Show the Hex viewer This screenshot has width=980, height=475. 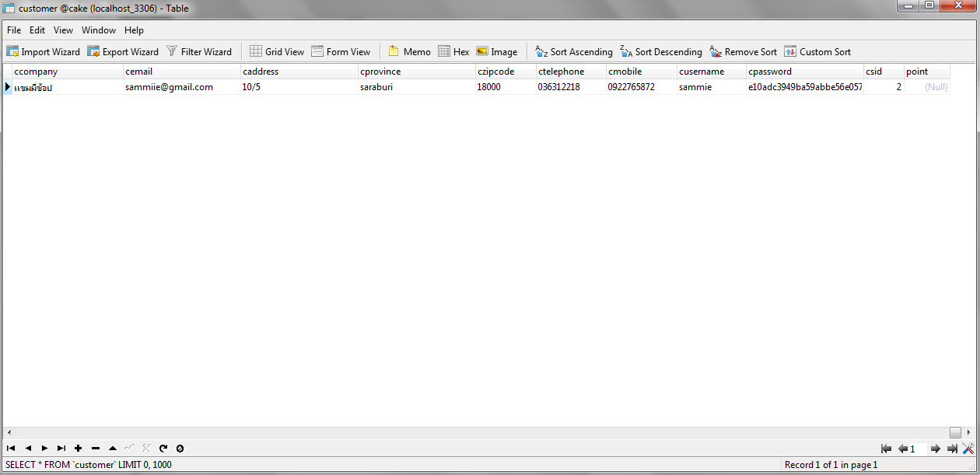coord(453,52)
